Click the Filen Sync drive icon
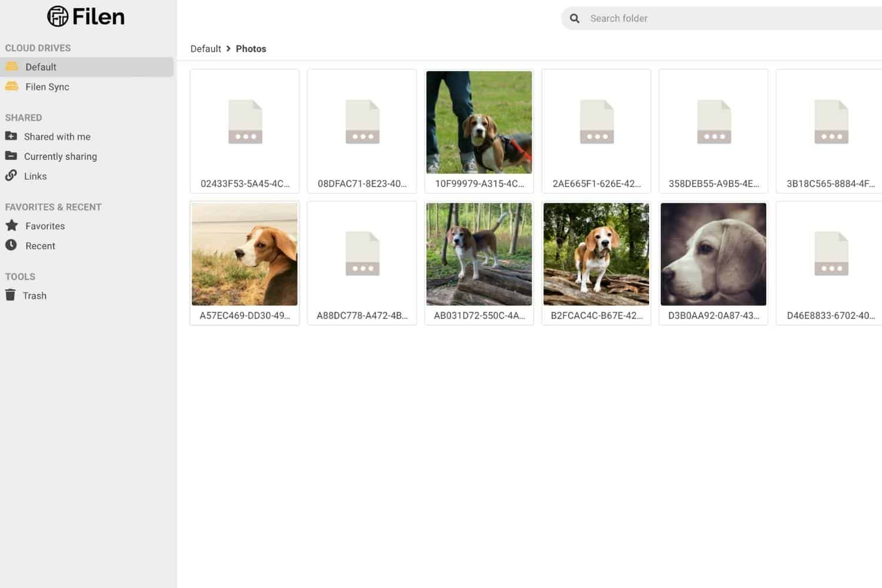 (x=12, y=86)
